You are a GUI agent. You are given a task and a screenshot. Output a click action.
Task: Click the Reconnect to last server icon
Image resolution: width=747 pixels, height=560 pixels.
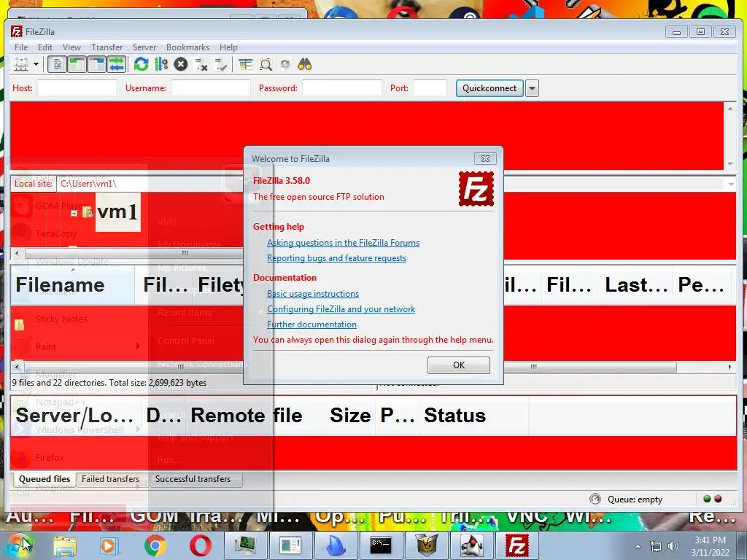coord(220,64)
